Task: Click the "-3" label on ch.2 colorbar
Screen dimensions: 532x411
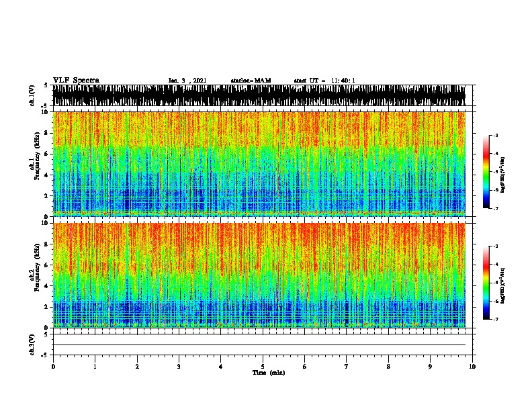Action: [495, 246]
